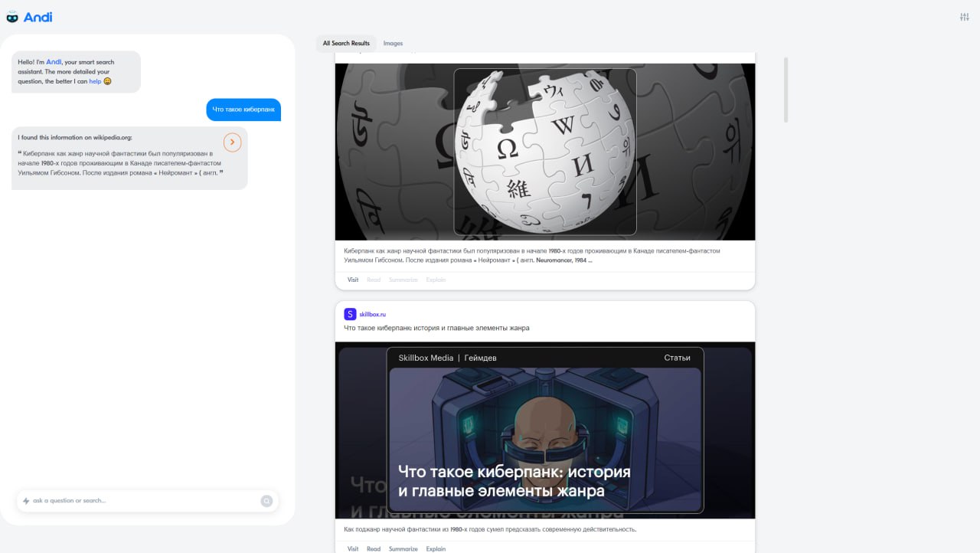980x553 pixels.
Task: Switch to the Images tab
Action: click(393, 44)
